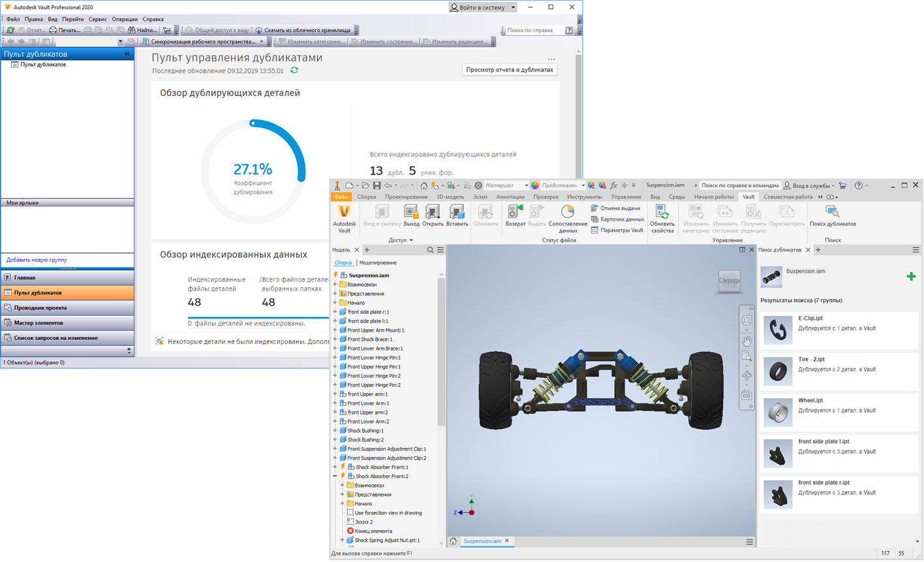924x562 pixels.
Task: Open Проводник проекта in Vault sidebar
Action: (67, 307)
